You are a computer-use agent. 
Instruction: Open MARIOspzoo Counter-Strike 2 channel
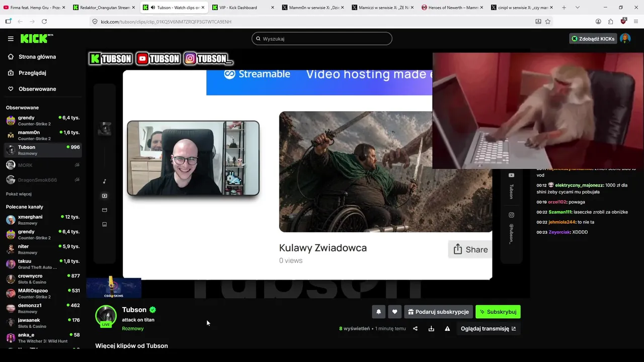point(43,294)
